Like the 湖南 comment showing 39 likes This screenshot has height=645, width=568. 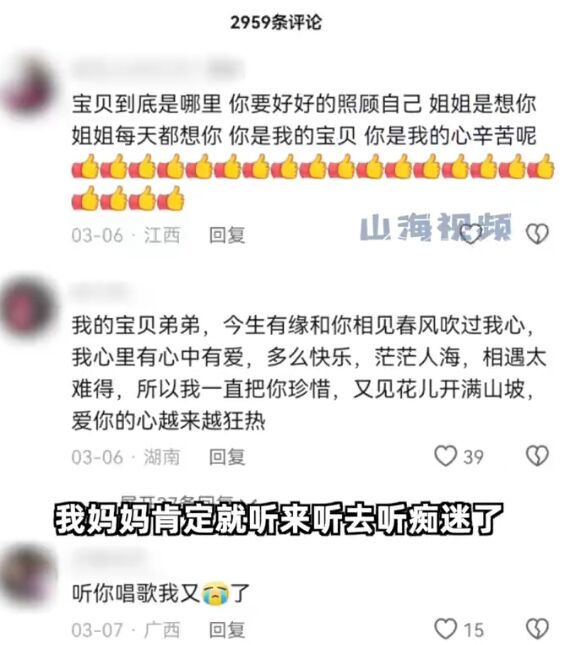446,456
